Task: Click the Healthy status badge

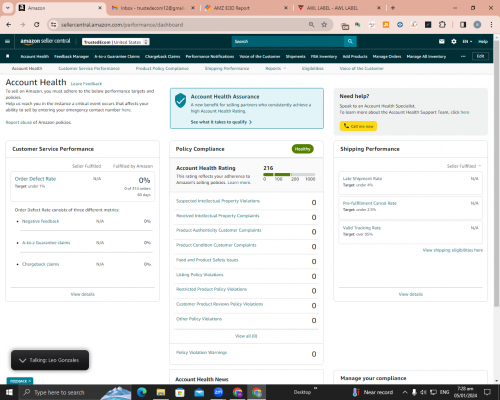Action: coord(303,149)
